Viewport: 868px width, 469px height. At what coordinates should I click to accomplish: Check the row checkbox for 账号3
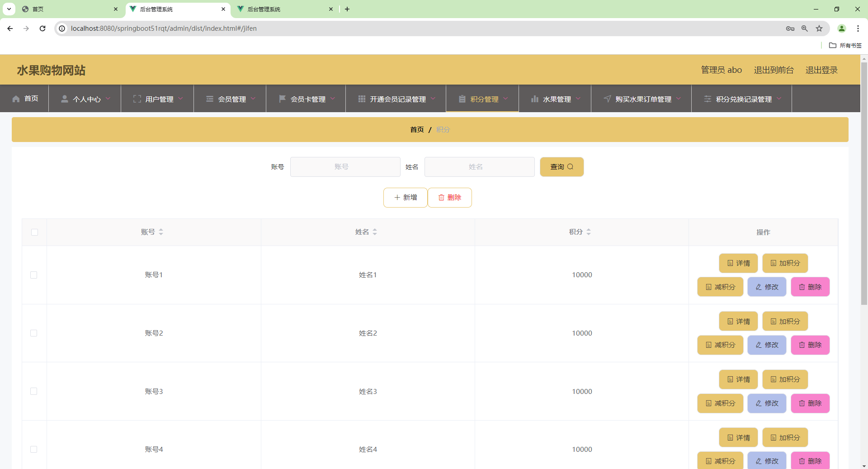tap(34, 392)
